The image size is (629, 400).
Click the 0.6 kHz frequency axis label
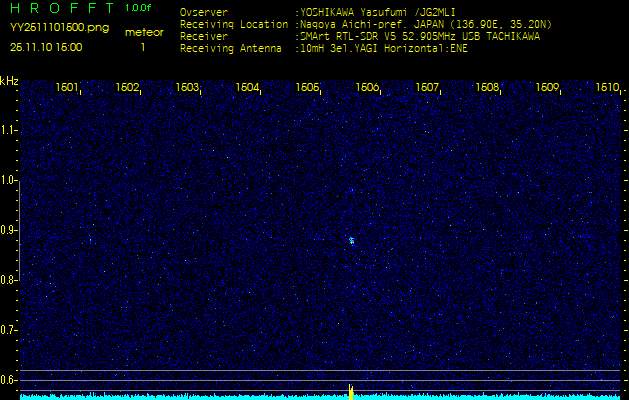point(9,379)
